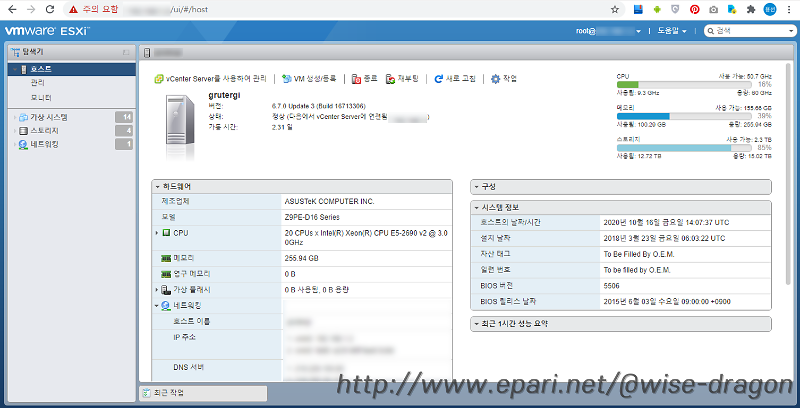Viewport: 800px width, 408px height.
Task: Click the shield extension icon
Action: click(676, 9)
